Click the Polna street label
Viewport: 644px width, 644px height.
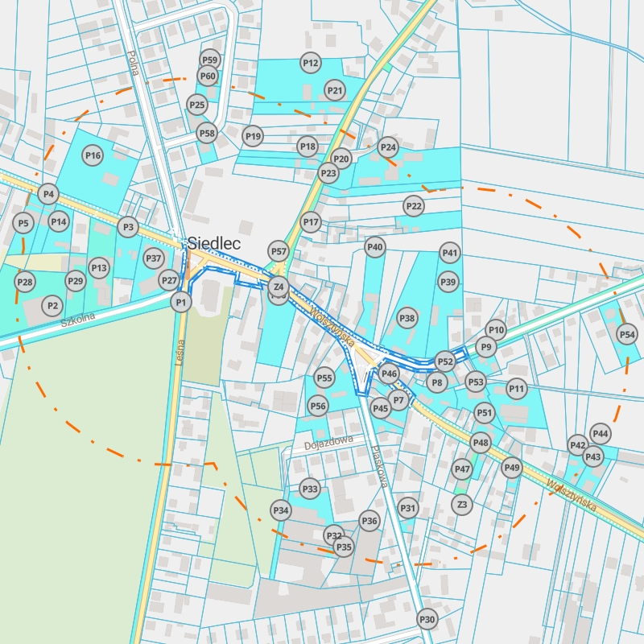click(134, 62)
